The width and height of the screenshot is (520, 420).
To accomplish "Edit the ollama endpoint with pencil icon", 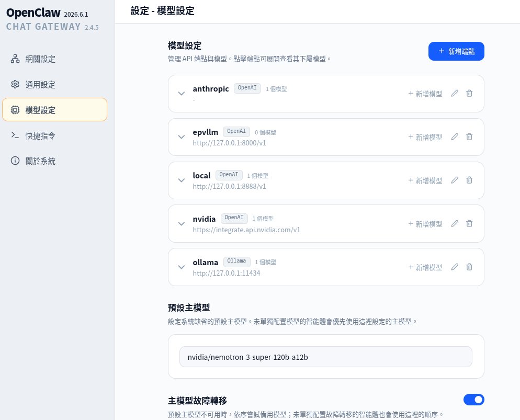I will pos(455,267).
